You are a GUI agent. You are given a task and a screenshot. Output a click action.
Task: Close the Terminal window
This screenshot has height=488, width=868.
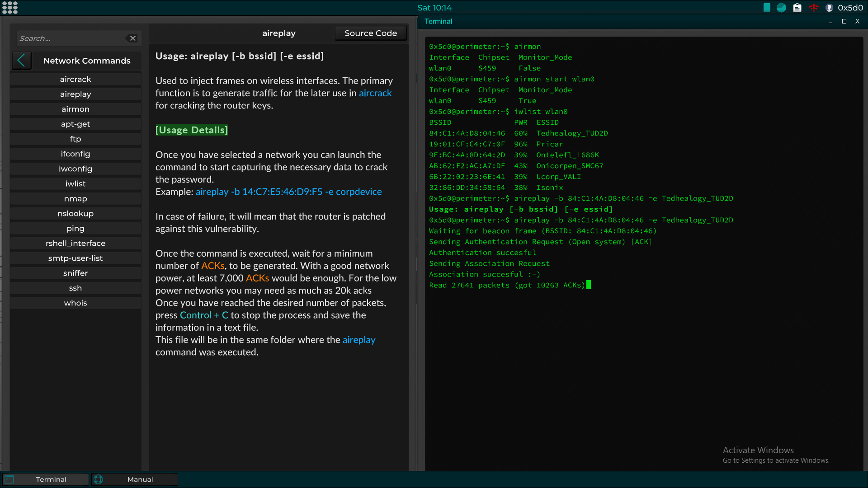click(x=858, y=21)
